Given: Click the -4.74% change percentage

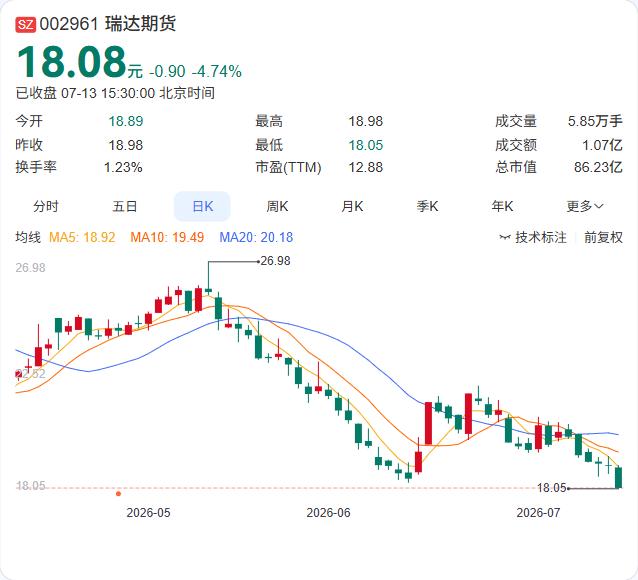Looking at the screenshot, I should [217, 72].
